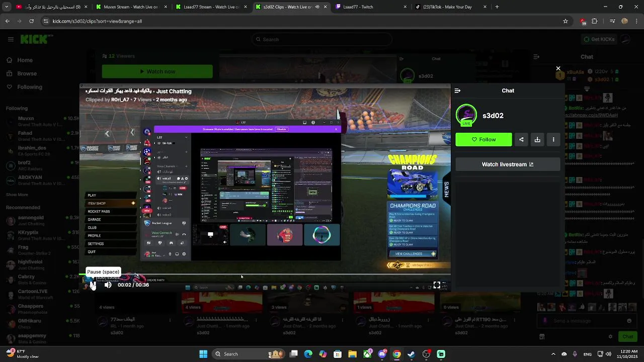Open the Kick hamburger menu

[x=11, y=39]
